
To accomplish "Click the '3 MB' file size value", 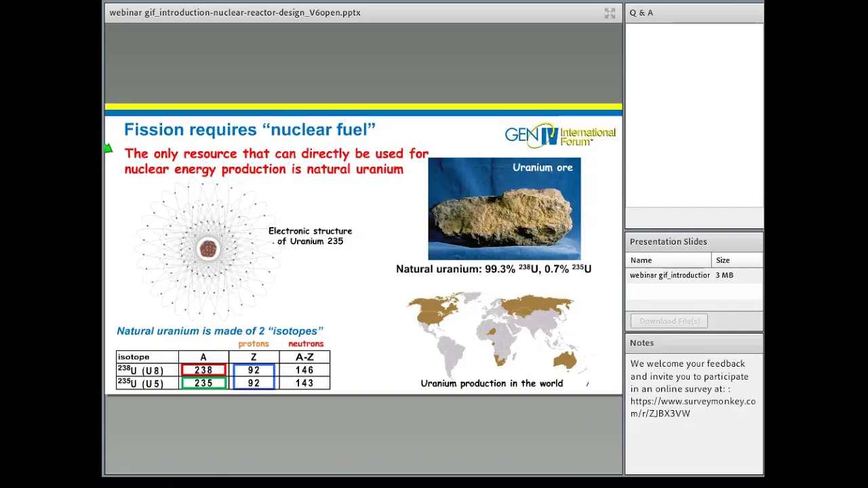I will [x=724, y=275].
